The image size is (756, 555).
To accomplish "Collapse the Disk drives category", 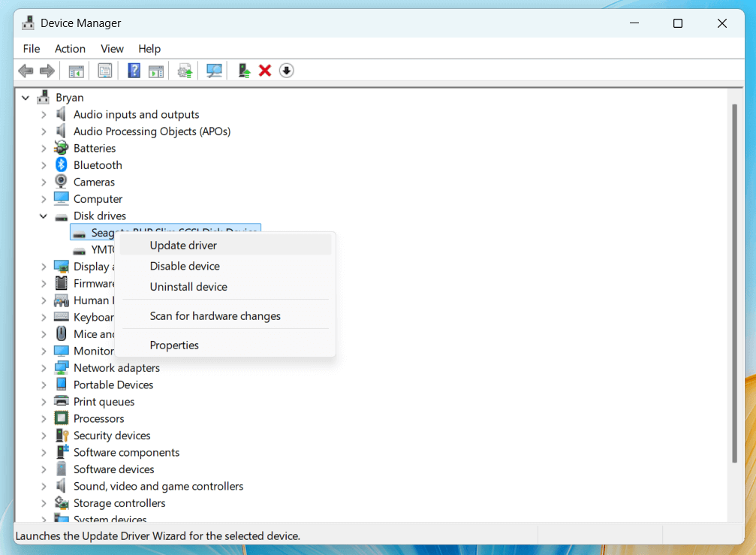I will point(44,216).
